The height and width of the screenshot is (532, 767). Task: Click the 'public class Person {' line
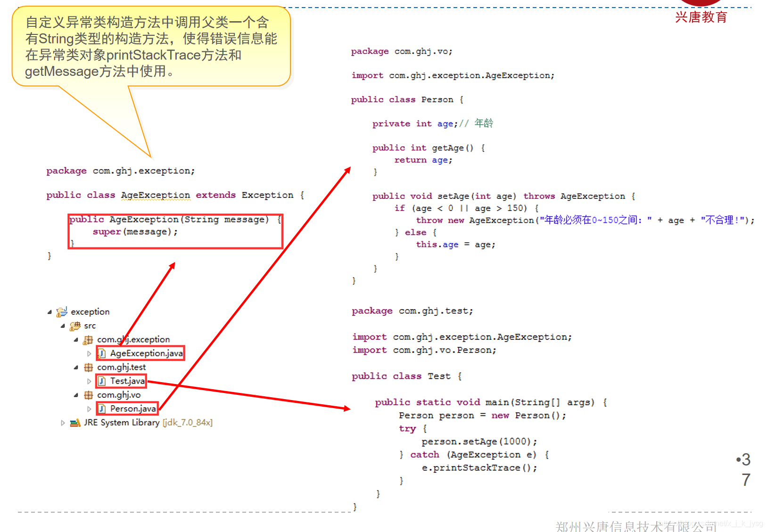click(x=407, y=100)
